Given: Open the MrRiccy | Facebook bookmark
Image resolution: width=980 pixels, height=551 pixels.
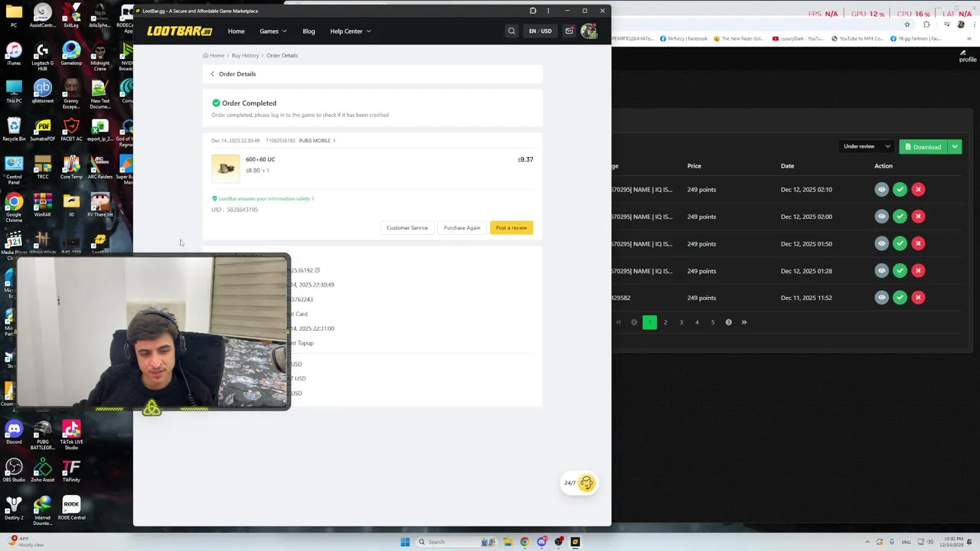Looking at the screenshot, I should [x=684, y=38].
